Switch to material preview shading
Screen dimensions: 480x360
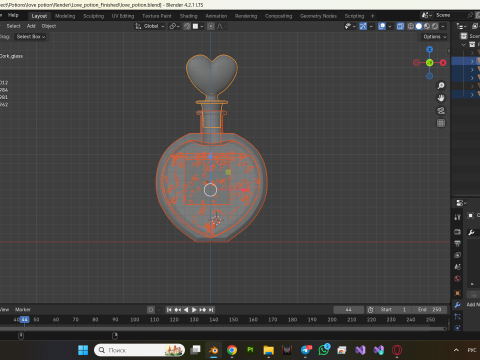(x=427, y=26)
